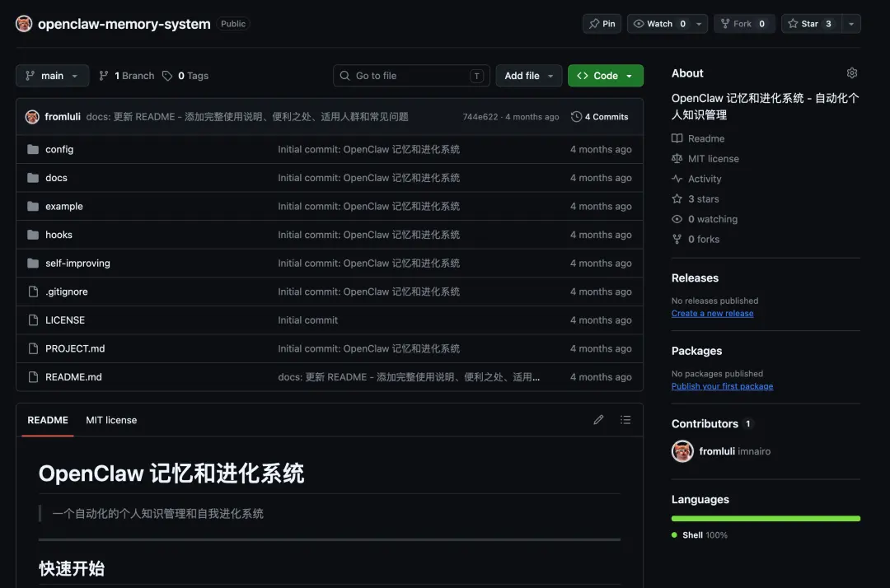Open the README outline list icon
890x588 pixels.
(x=625, y=420)
